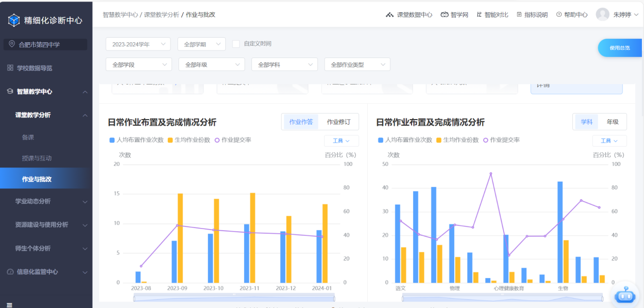Enable the 自定义时间 checkbox

click(236, 44)
